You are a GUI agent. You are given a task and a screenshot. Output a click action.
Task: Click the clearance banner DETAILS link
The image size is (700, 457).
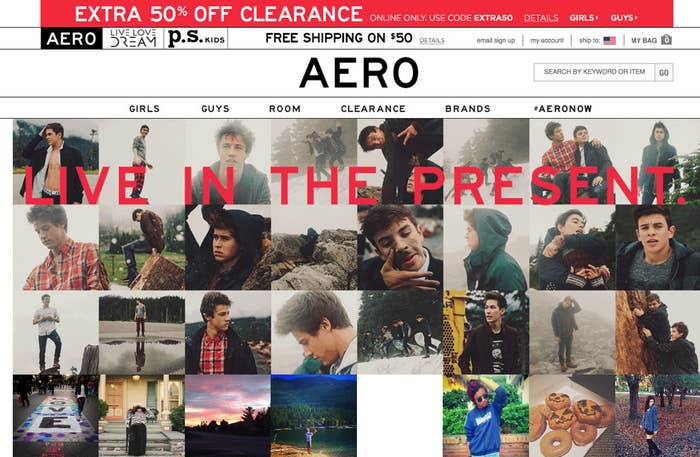(541, 18)
